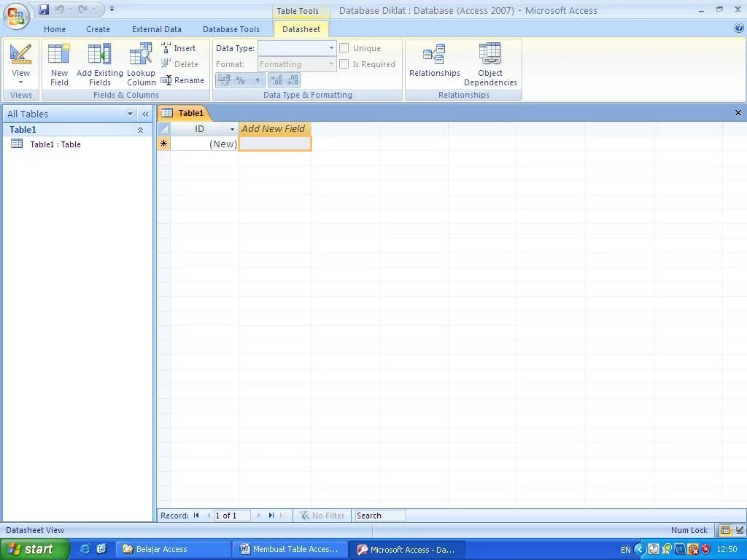Close the Table1 document window
Screen dimensions: 747x560
[x=738, y=113]
